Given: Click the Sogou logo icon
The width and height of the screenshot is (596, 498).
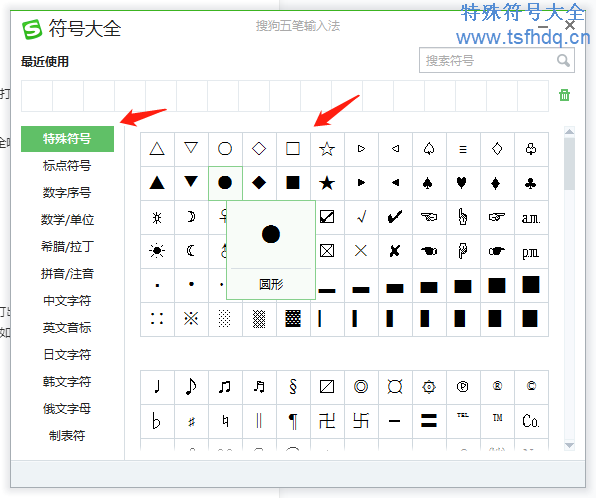Looking at the screenshot, I should tap(32, 29).
